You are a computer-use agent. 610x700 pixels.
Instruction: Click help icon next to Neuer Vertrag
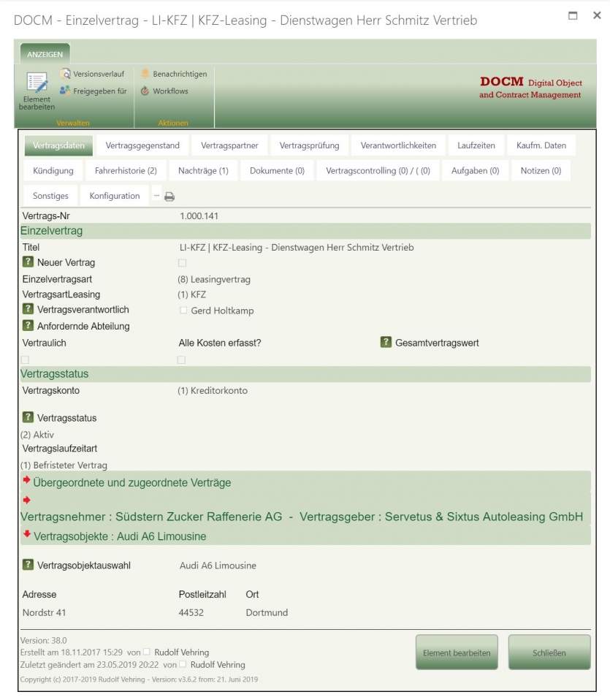click(28, 262)
